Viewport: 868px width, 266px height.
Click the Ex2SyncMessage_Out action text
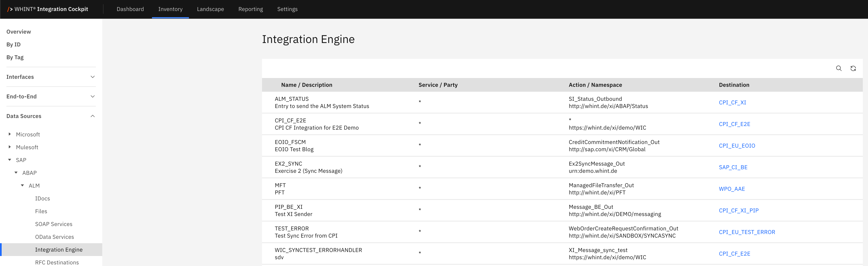pos(596,164)
